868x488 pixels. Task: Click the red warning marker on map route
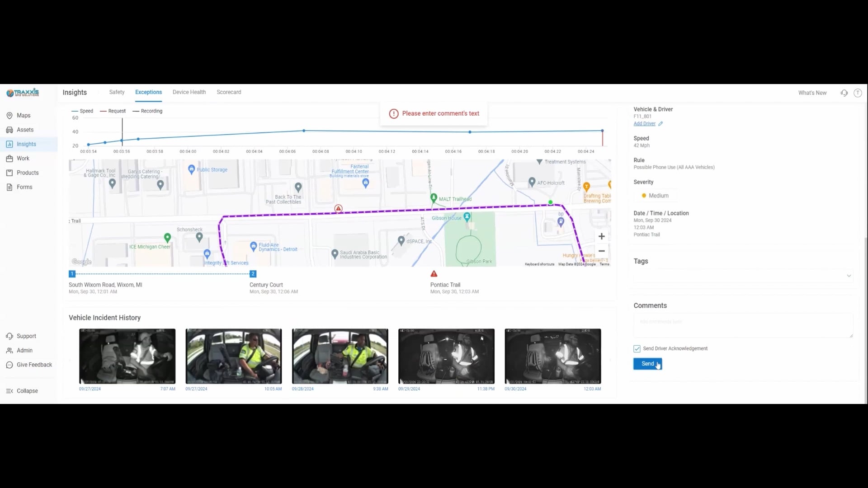[x=338, y=208]
